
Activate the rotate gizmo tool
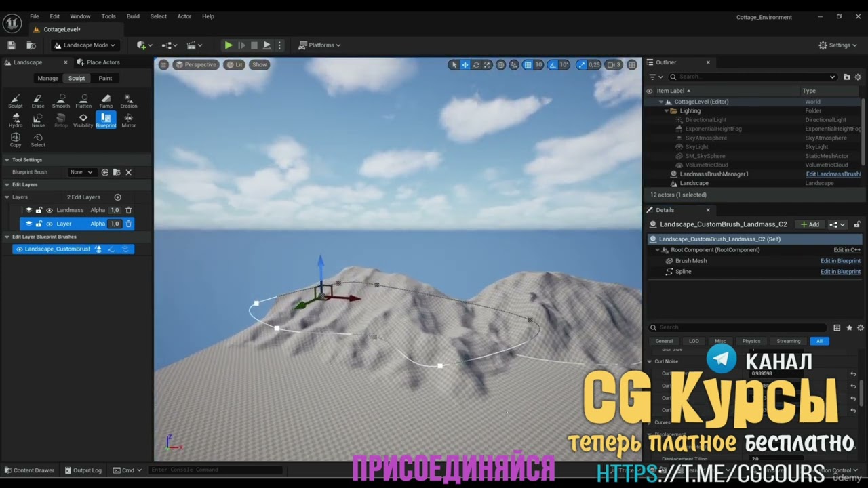[x=476, y=65]
